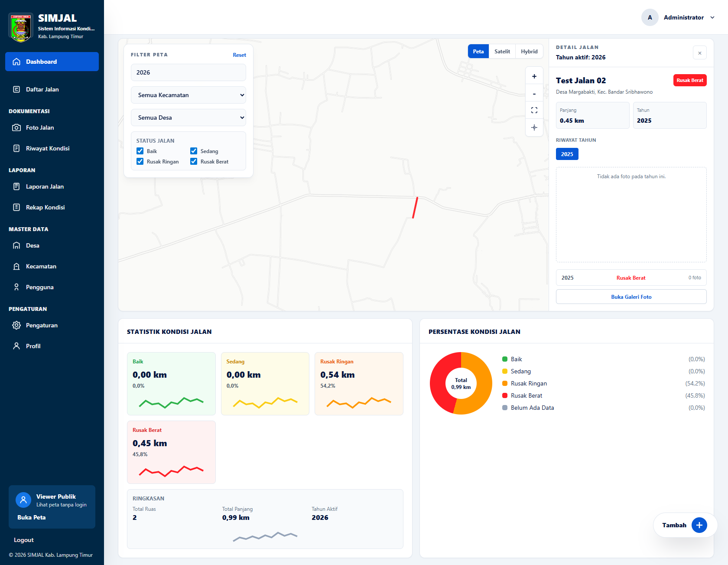Switch map to Satelit view
This screenshot has height=565, width=728.
[502, 51]
